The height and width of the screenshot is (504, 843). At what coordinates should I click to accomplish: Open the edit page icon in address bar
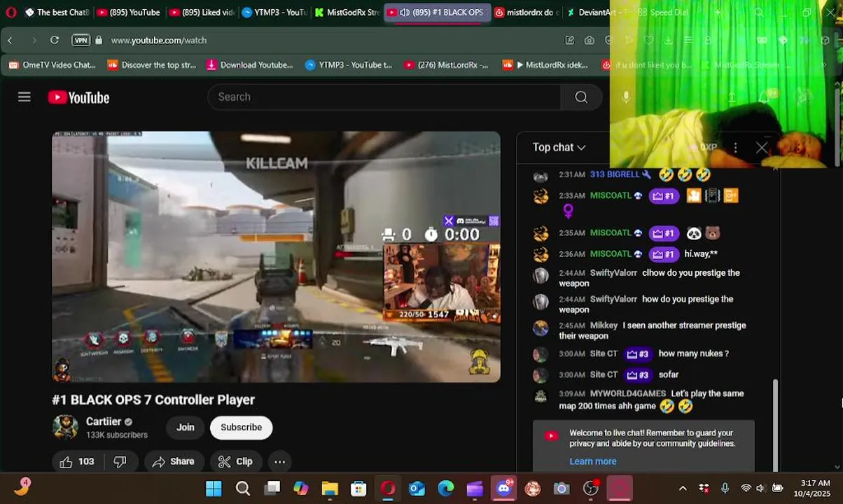click(569, 40)
